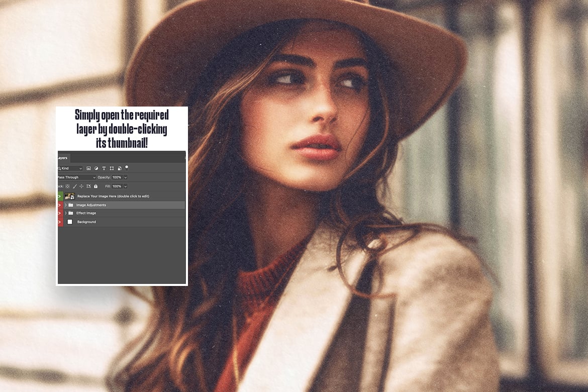Click the Background layer white thumbnail
This screenshot has width=588, height=392.
click(70, 222)
